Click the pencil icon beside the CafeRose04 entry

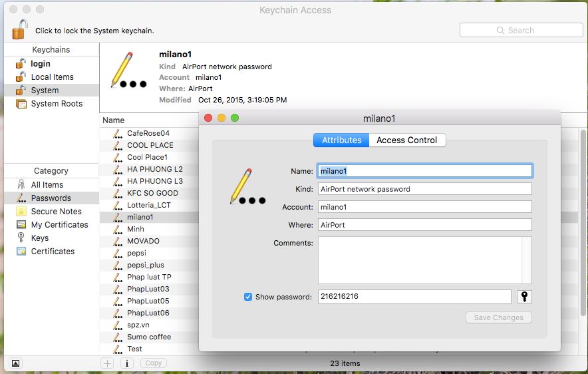[117, 133]
